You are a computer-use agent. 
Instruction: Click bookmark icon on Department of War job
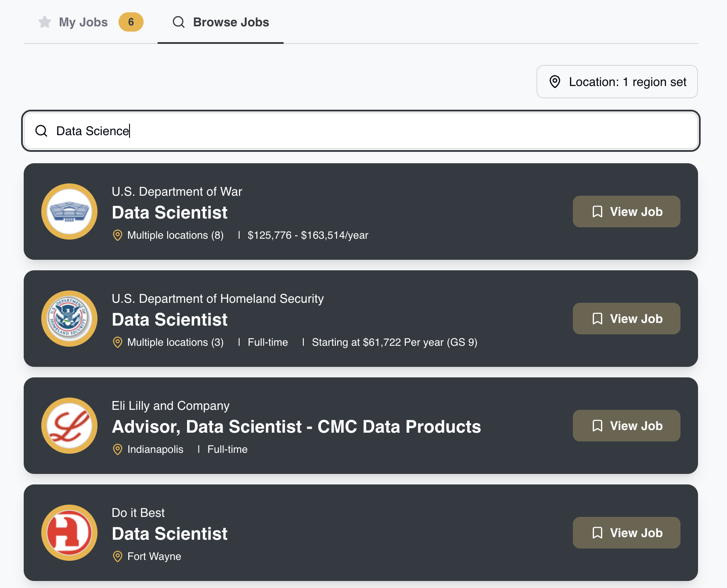coord(597,212)
